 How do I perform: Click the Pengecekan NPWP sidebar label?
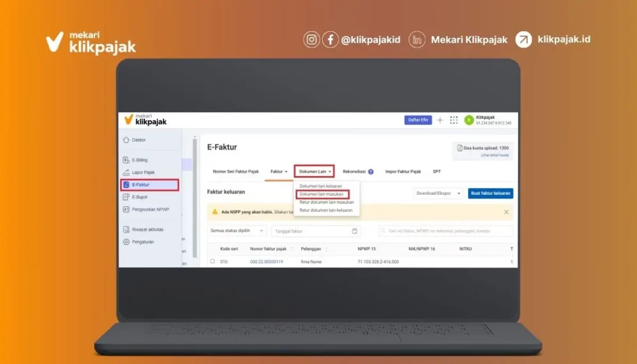pos(150,210)
